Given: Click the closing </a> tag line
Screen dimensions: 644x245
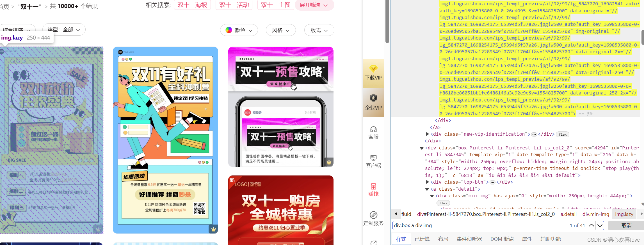Looking at the screenshot, I should point(435,127).
